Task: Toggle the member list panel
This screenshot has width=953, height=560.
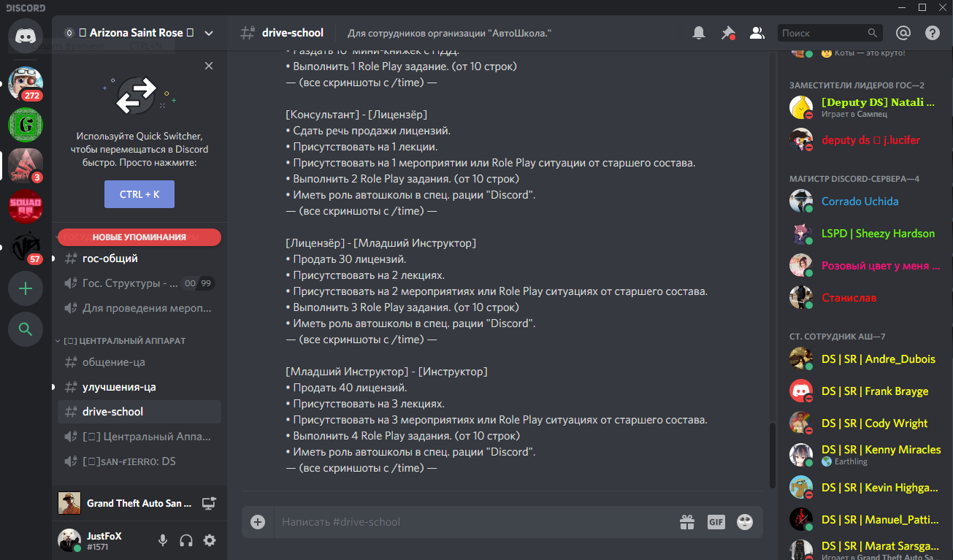Action: point(757,33)
